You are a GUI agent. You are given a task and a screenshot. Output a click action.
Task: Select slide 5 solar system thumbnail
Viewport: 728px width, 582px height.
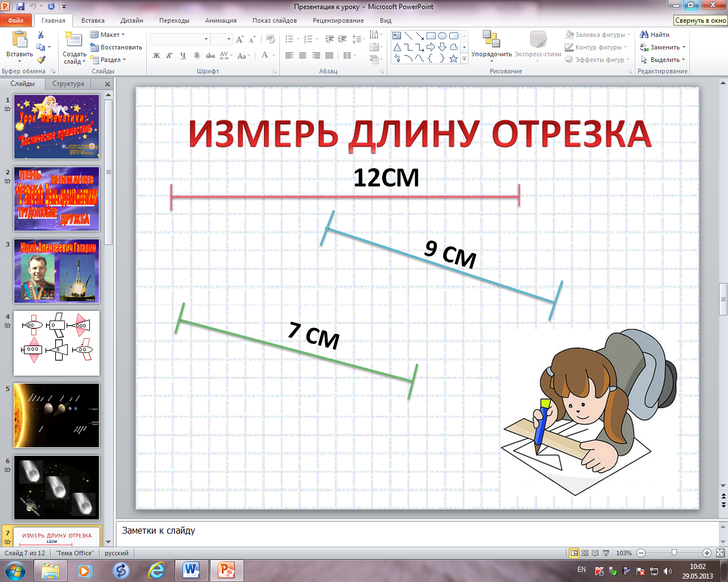(x=56, y=415)
